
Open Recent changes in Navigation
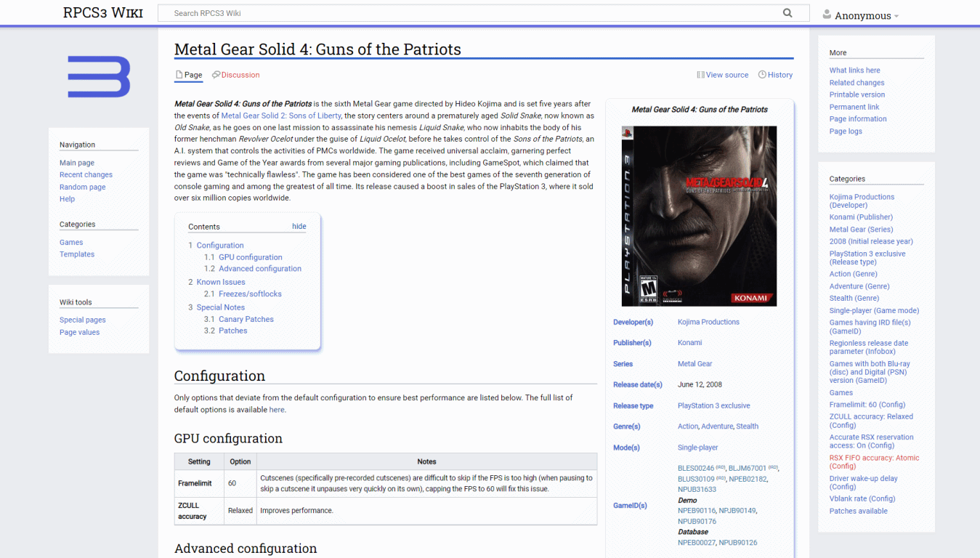click(x=86, y=175)
